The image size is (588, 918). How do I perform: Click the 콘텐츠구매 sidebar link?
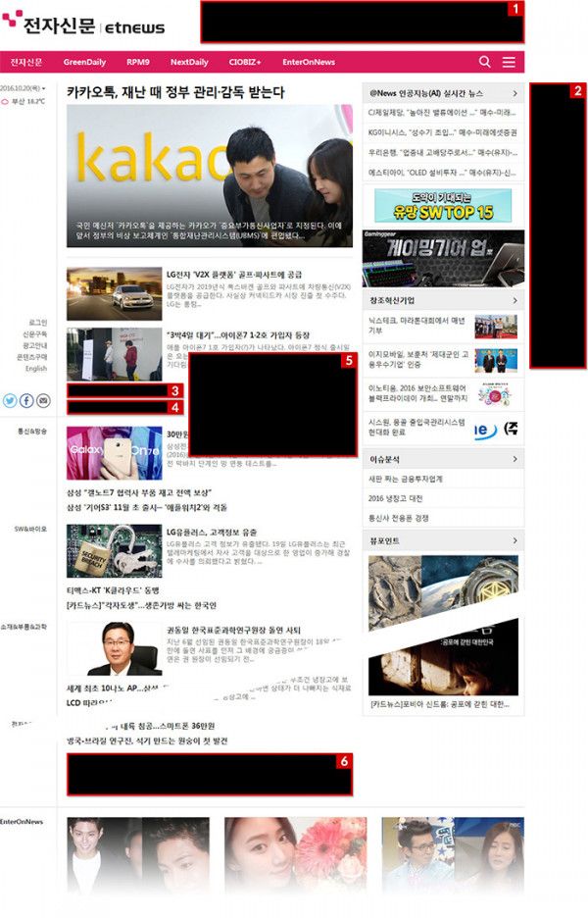32,357
